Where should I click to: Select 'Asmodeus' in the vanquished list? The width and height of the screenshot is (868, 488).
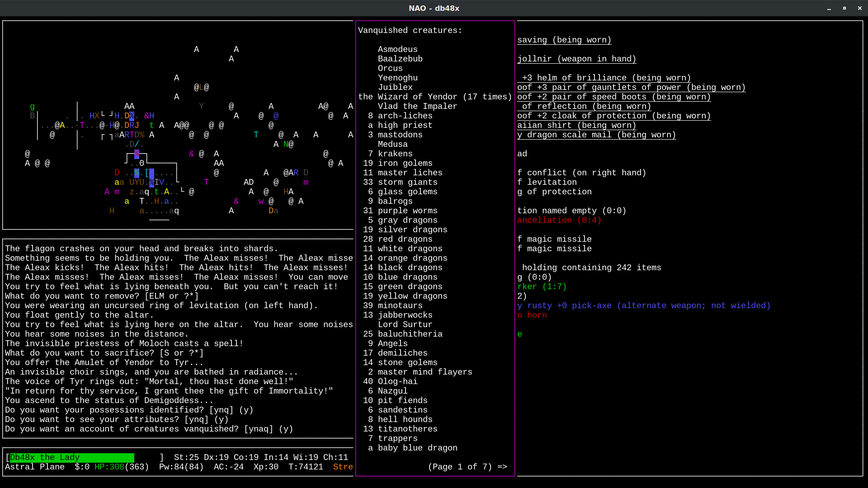398,49
